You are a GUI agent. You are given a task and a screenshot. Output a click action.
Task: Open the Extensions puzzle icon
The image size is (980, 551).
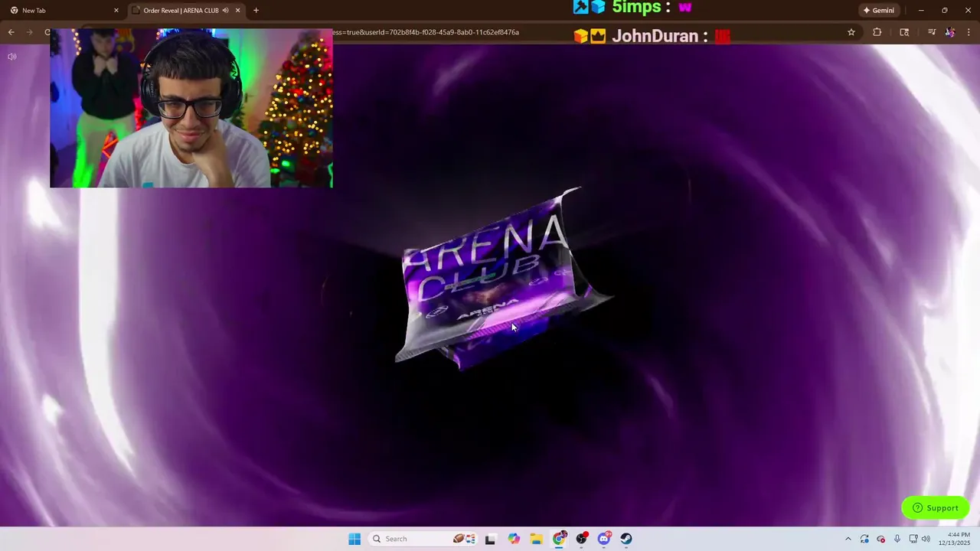(877, 32)
